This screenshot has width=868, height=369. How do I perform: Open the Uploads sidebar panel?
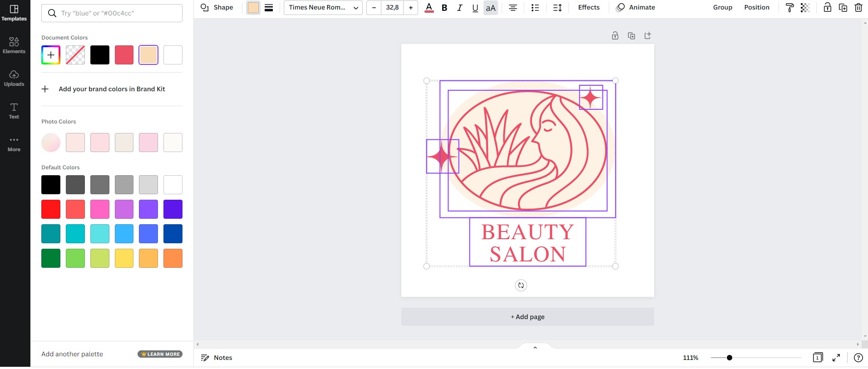[14, 78]
